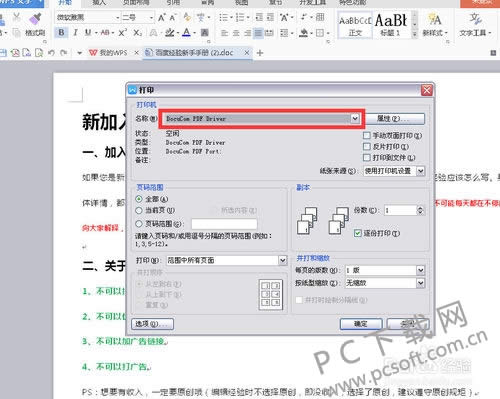Decrease font size with the small A icon
This screenshot has width=500, height=399.
click(x=173, y=17)
